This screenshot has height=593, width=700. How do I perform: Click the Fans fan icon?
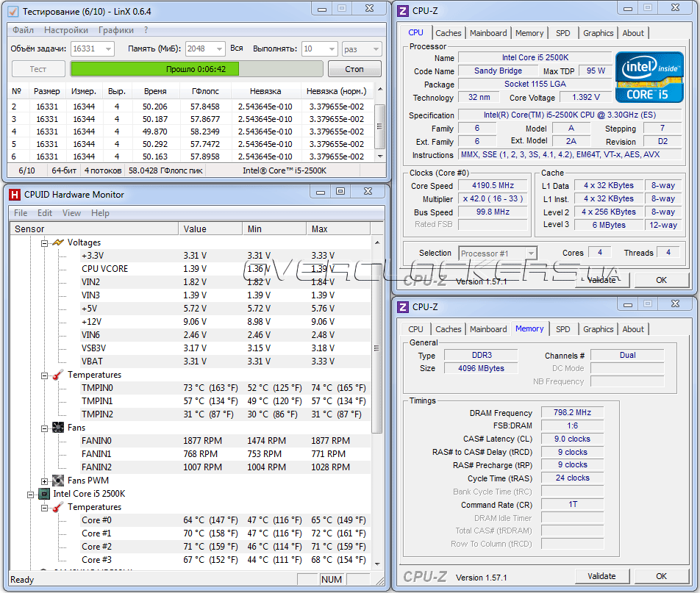pos(58,428)
